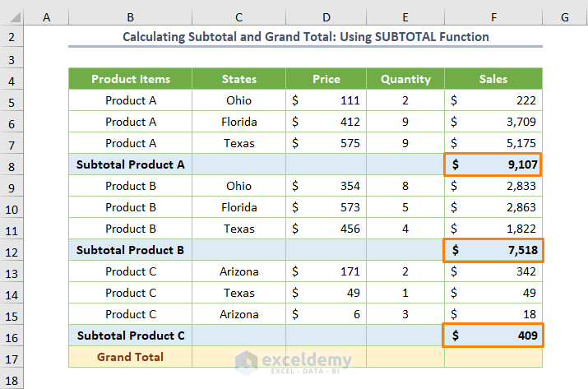
Task: Select subtotal cell showing 7,518
Action: pyautogui.click(x=493, y=250)
